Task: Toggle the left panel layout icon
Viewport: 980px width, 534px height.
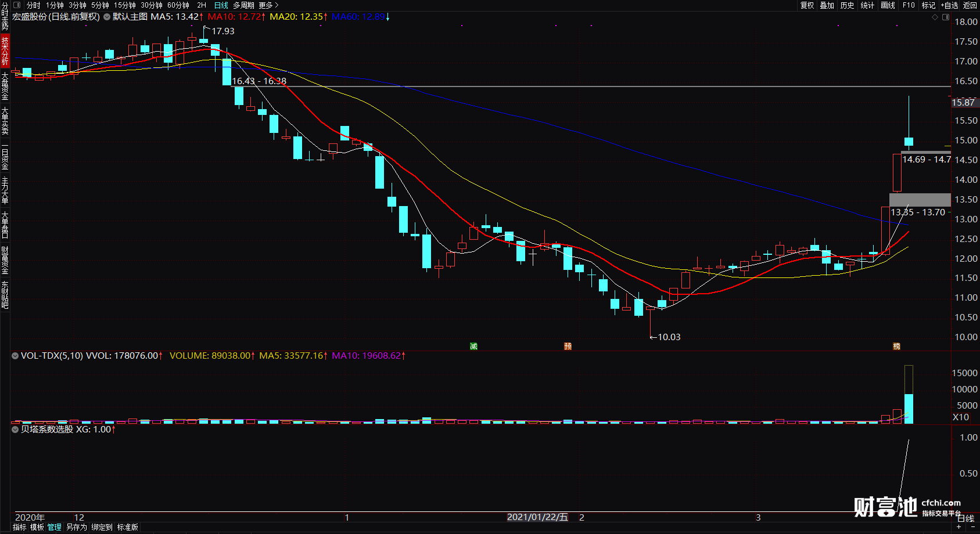Action: coord(16,5)
